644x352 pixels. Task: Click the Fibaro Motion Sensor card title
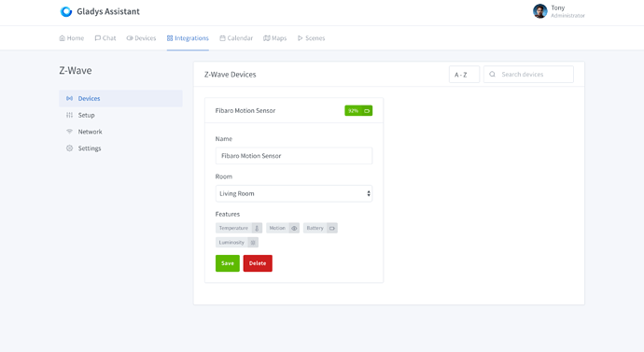(x=245, y=110)
